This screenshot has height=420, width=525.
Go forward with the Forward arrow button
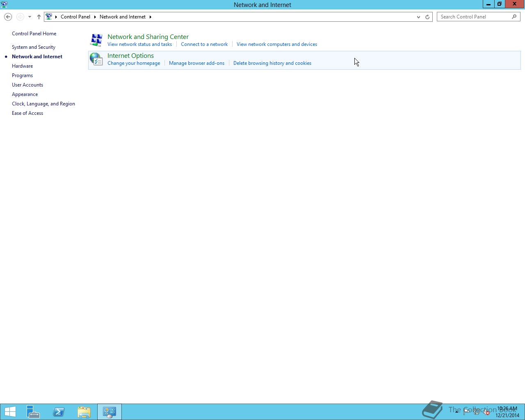click(x=20, y=17)
